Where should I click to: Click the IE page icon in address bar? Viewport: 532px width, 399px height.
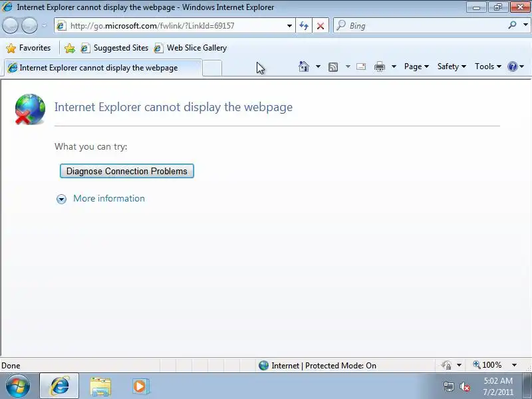[61, 26]
